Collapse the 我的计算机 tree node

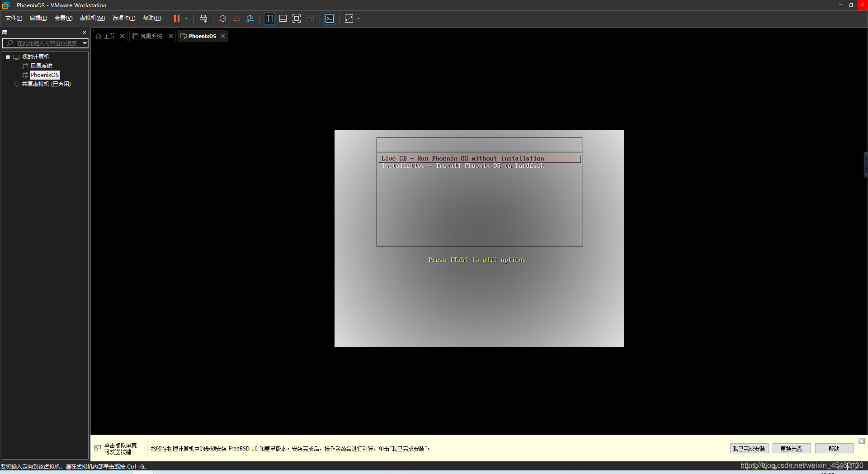coord(8,57)
